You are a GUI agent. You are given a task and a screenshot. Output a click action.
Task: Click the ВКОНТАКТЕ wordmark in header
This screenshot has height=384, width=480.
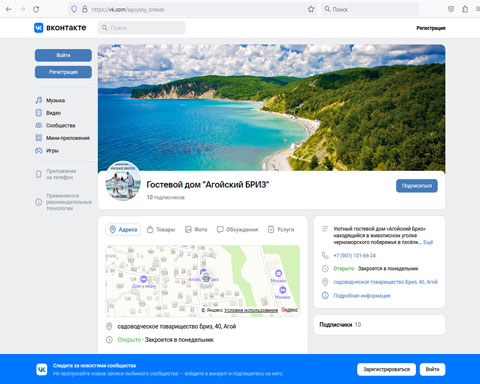(x=66, y=28)
